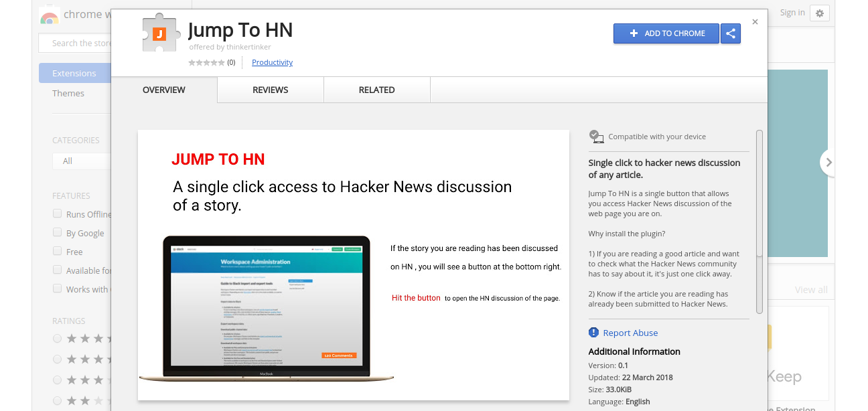The image size is (868, 411).
Task: Click Sign in in the web store header
Action: pos(792,13)
